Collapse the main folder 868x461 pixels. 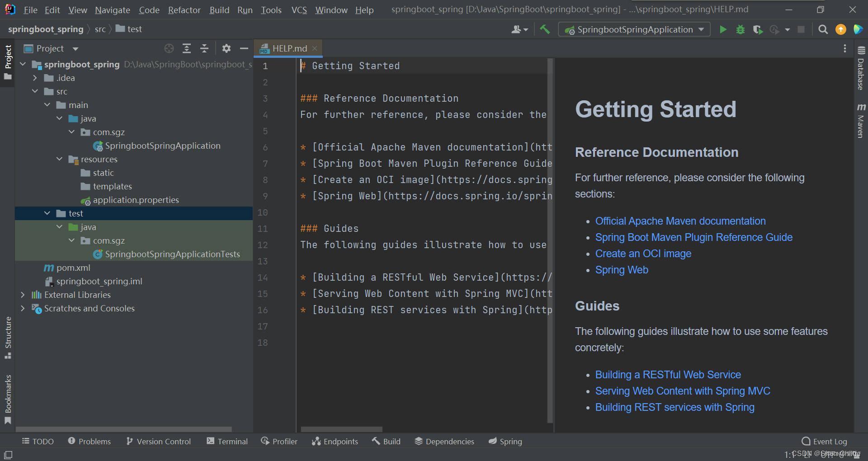pos(47,105)
